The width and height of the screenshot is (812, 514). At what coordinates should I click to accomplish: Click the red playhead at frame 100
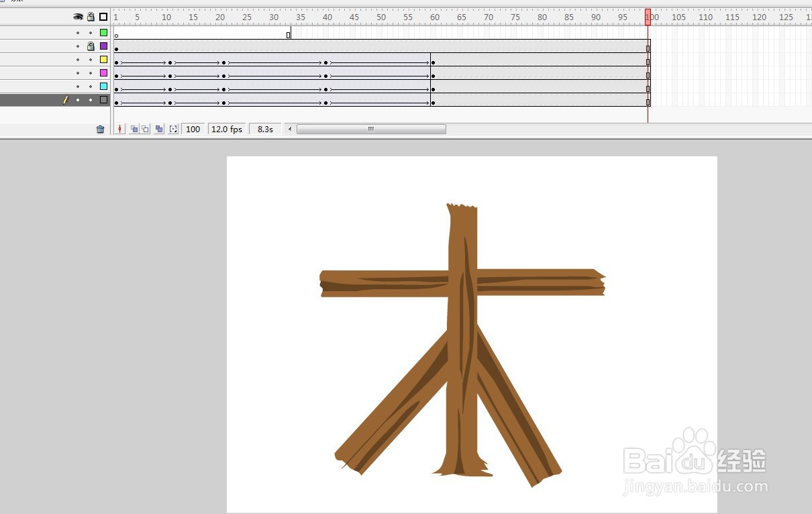[648, 17]
